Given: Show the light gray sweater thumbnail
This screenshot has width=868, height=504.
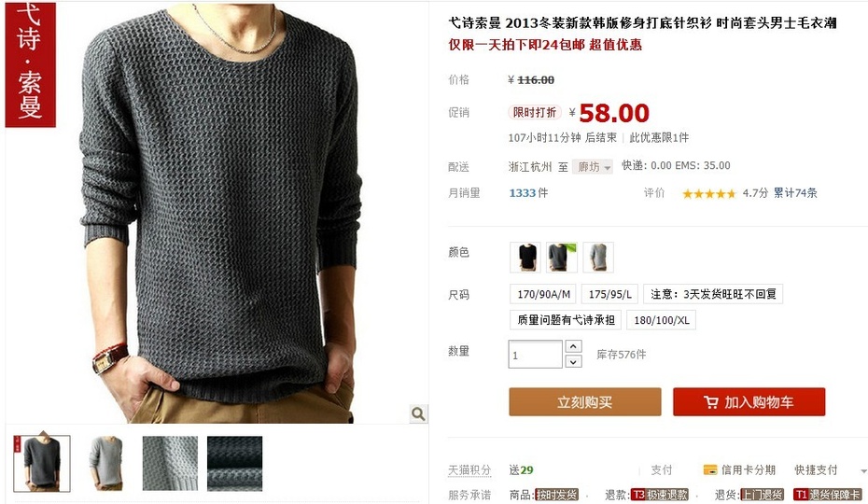Looking at the screenshot, I should pyautogui.click(x=105, y=464).
